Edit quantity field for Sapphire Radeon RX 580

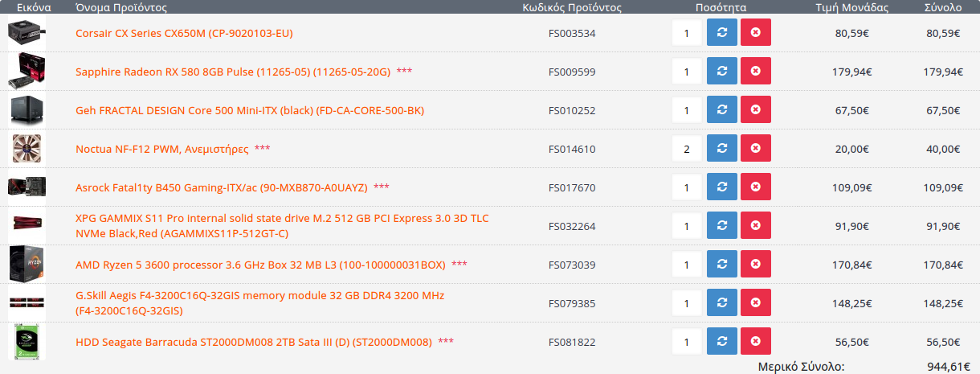687,72
